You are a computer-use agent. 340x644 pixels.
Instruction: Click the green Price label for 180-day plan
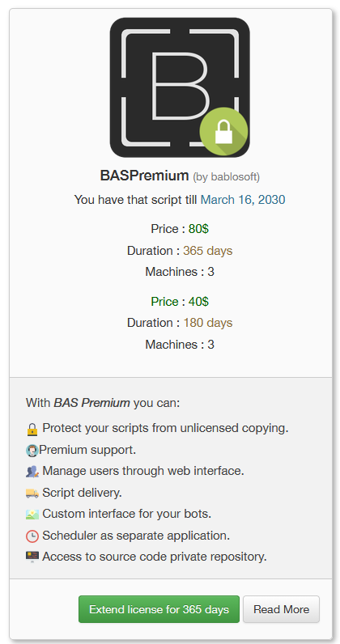pos(164,302)
